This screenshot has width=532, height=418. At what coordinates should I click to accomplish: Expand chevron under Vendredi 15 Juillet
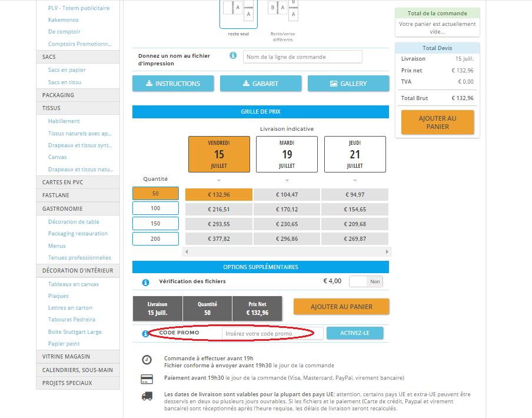219,180
